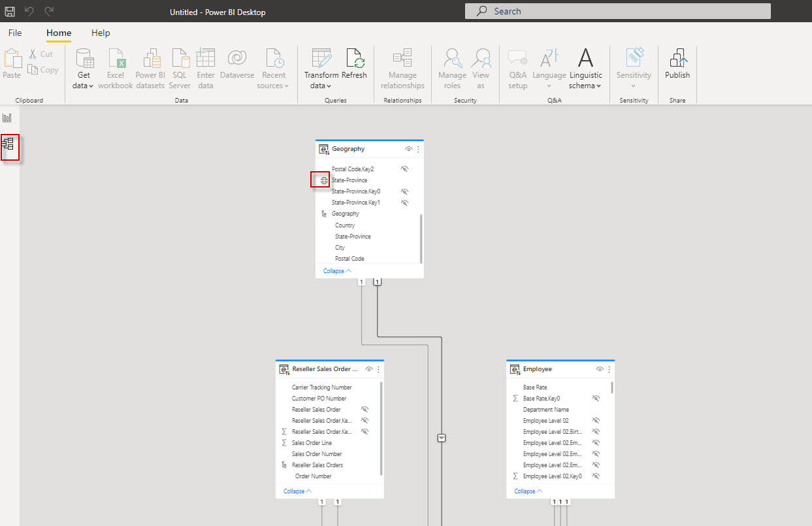Open more options on Reseller Sales Order table
This screenshot has width=812, height=526.
378,369
